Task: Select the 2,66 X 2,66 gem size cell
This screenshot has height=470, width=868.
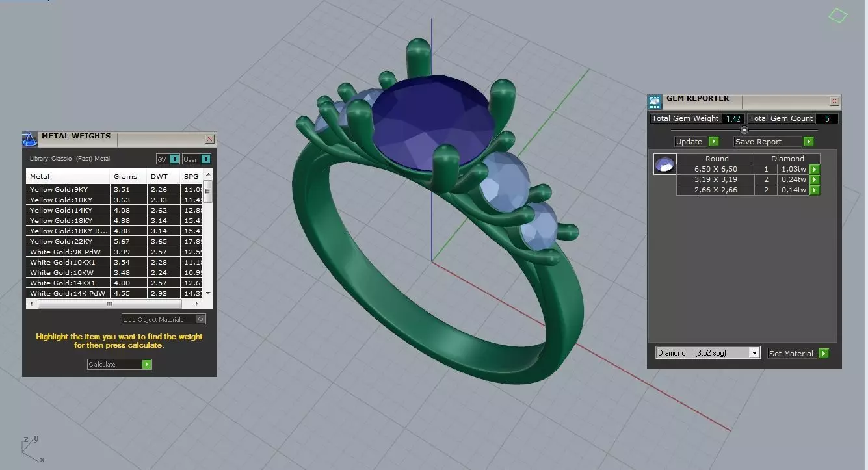Action: [x=715, y=190]
